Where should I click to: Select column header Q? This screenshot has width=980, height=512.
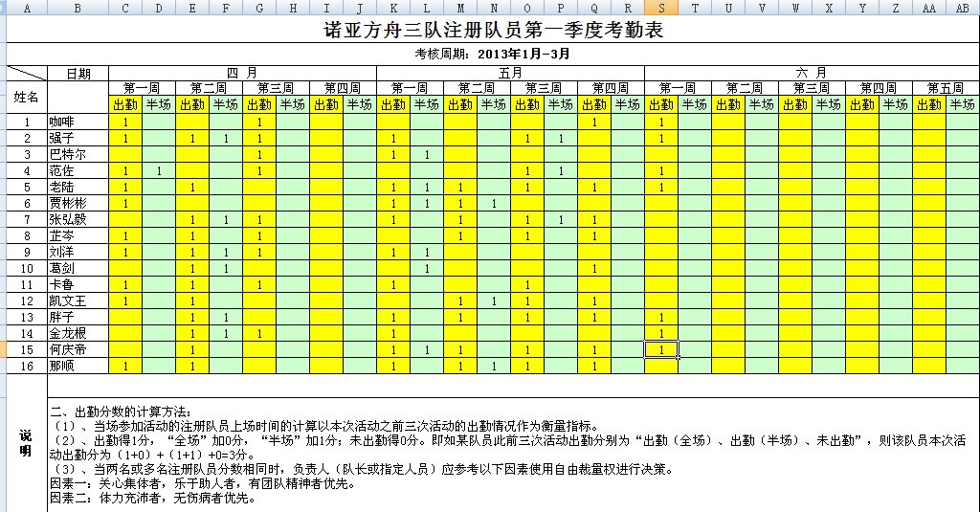(593, 8)
